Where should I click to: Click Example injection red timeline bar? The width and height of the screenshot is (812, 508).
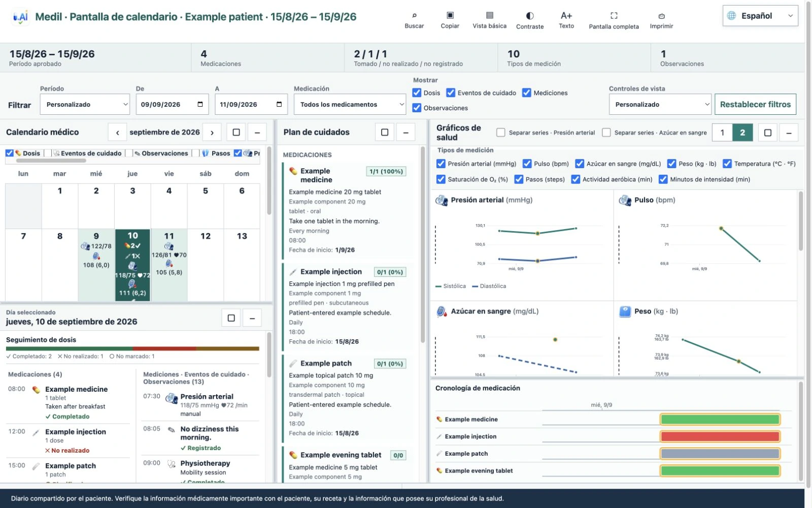720,436
